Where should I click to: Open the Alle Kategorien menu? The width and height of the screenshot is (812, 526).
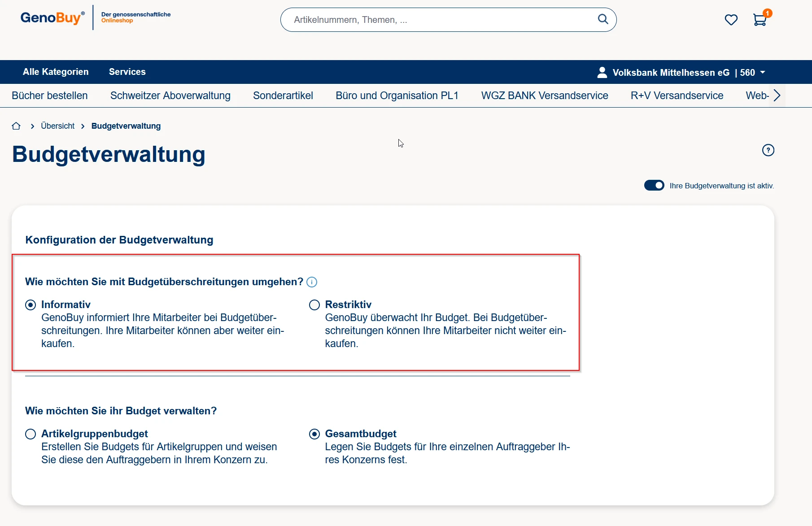click(56, 72)
